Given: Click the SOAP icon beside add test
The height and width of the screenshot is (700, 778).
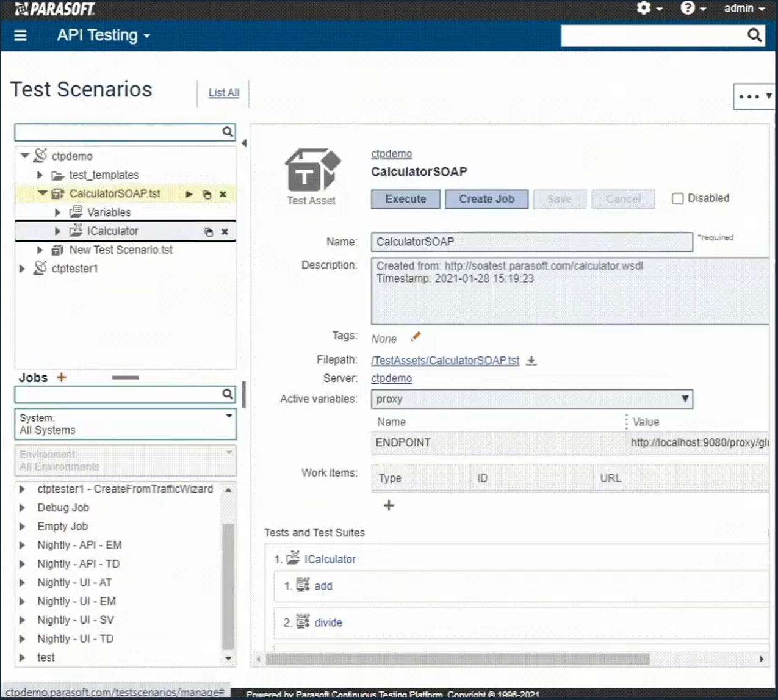Looking at the screenshot, I should (303, 585).
